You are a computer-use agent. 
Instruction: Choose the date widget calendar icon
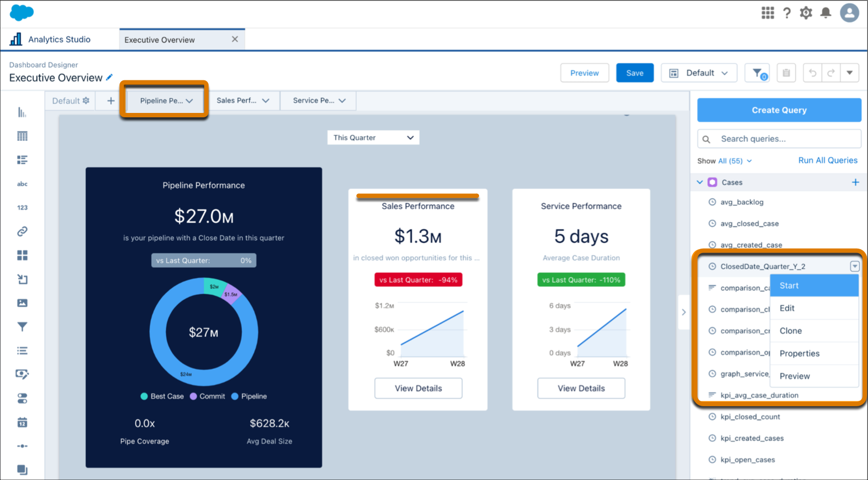22,422
